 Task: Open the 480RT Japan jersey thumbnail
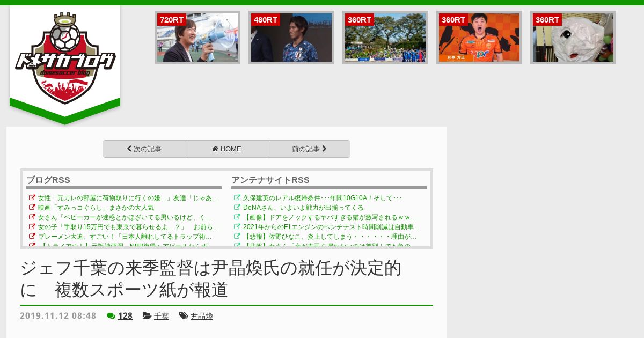point(291,38)
